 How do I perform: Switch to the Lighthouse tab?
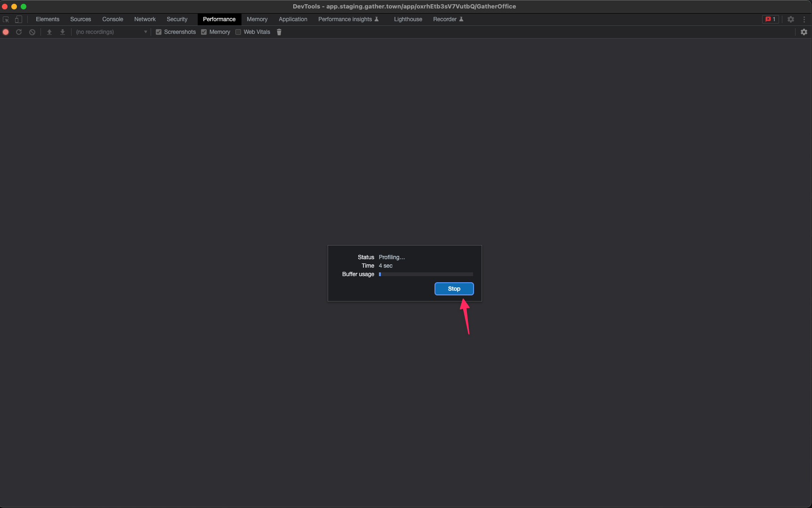tap(408, 19)
